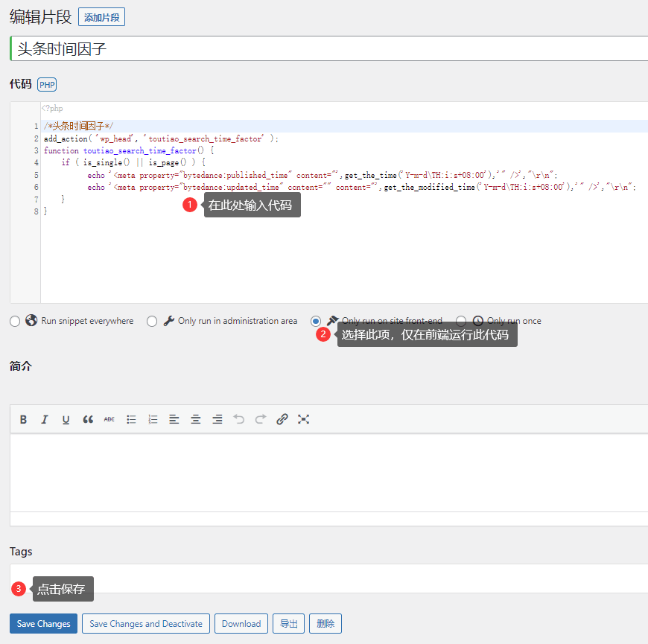Click code line 2 add_action wp_head
648x644 pixels.
[161, 138]
